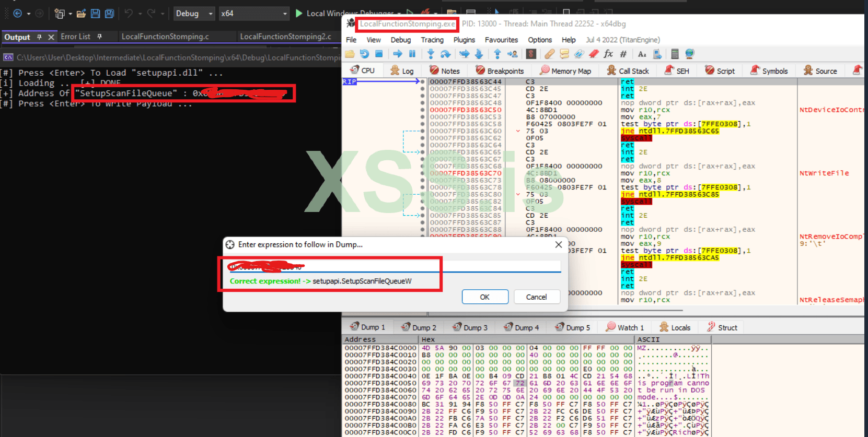Toggle breakpoint bullet at address 00007FFD38563C70
Image resolution: width=868 pixels, height=437 pixels.
click(422, 173)
